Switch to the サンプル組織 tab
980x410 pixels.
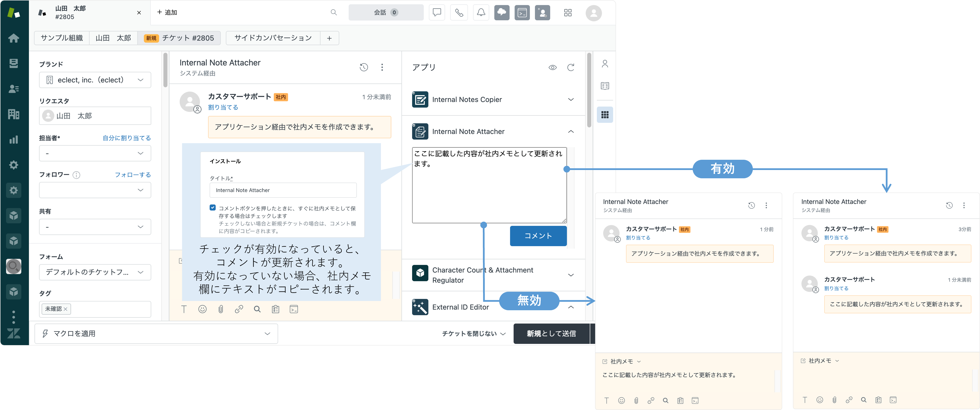[x=62, y=38]
